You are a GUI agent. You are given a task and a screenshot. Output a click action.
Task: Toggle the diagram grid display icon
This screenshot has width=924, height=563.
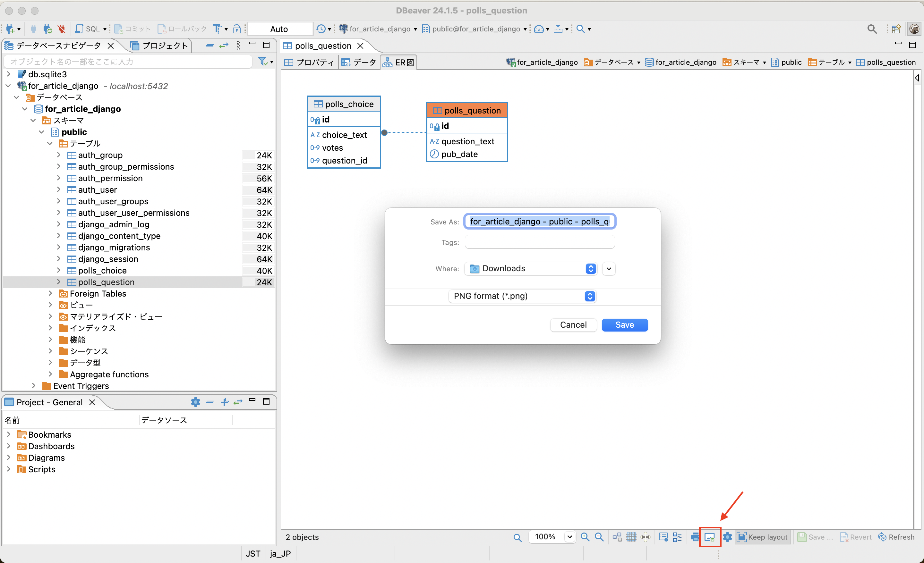coord(631,537)
